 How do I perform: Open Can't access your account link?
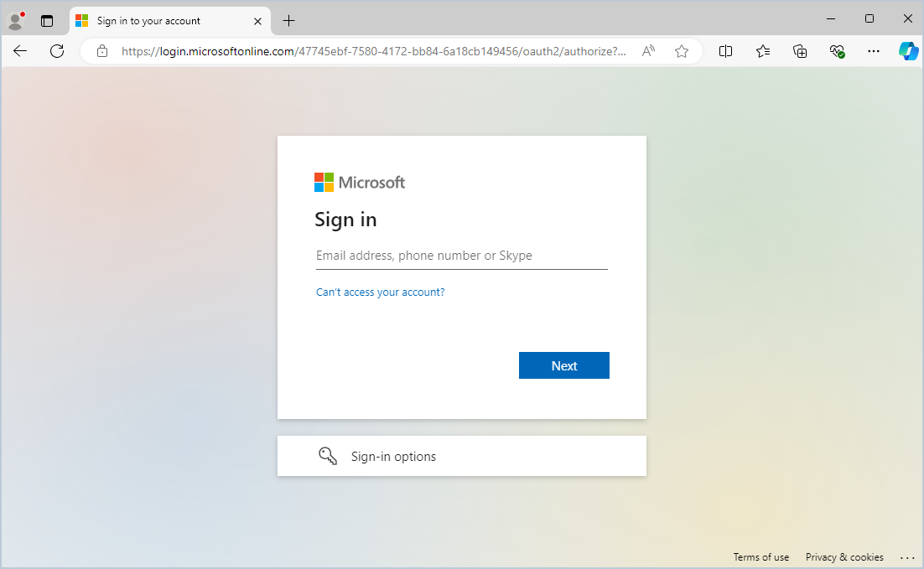coord(380,292)
